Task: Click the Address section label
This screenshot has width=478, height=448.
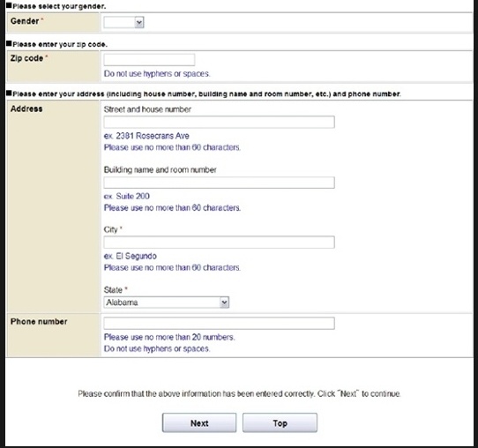Action: (x=26, y=108)
